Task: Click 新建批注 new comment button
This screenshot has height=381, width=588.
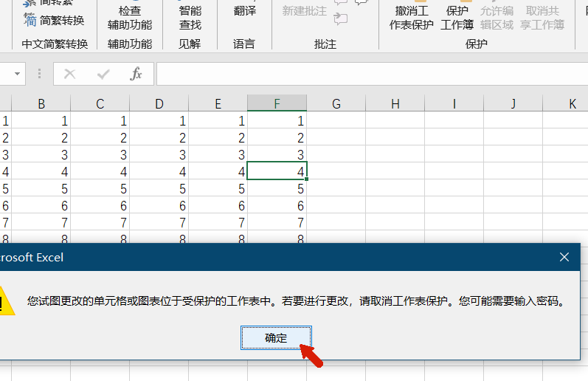Action: pos(304,10)
